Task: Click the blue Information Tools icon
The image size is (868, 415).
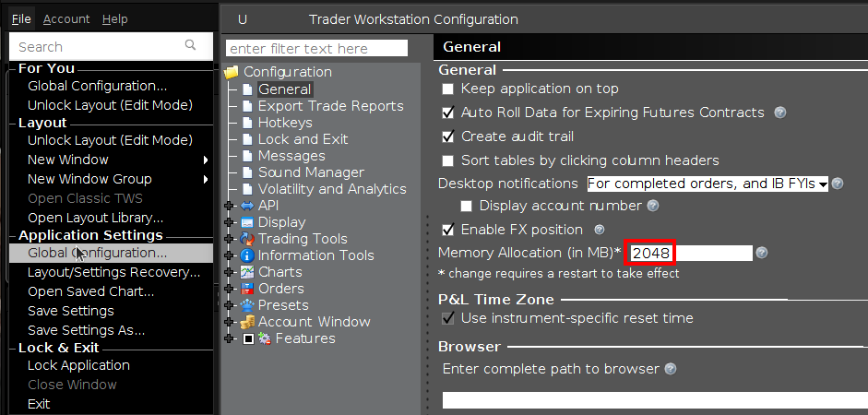Action: (247, 255)
